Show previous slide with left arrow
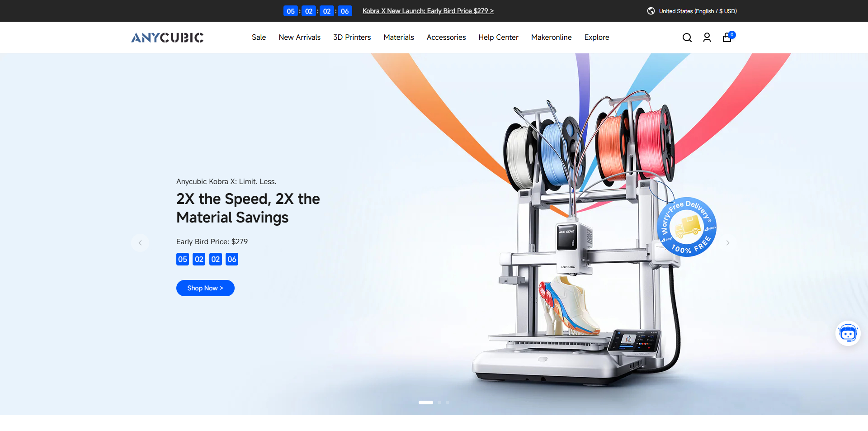This screenshot has height=431, width=868. click(140, 243)
